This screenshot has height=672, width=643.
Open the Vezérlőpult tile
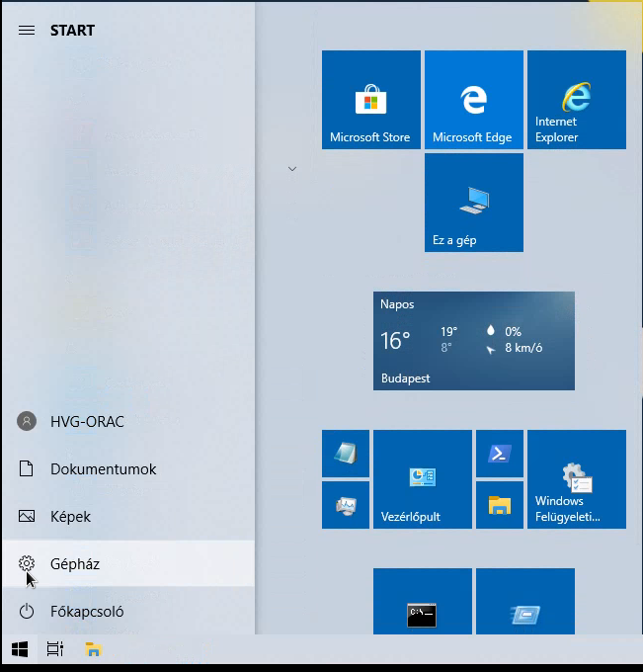pos(423,479)
